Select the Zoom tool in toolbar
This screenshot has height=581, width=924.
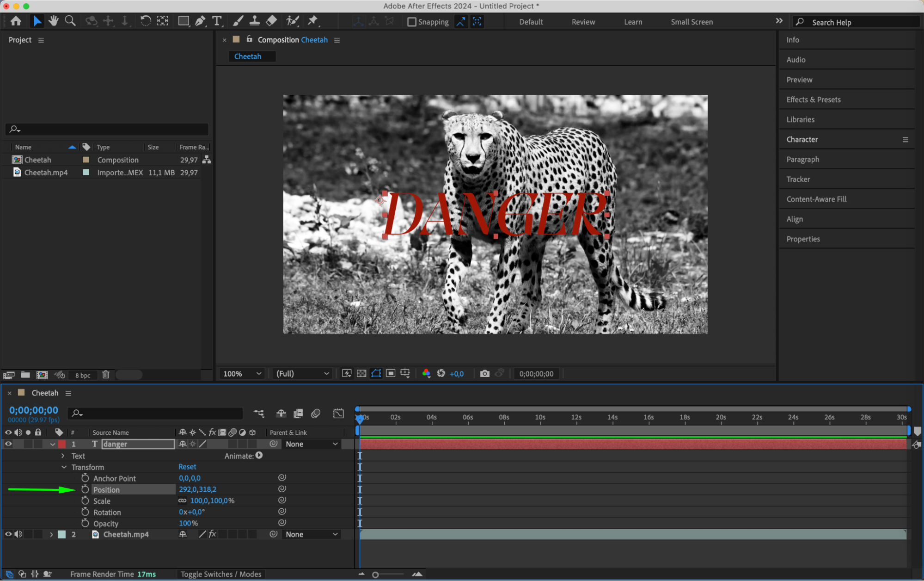(x=70, y=21)
